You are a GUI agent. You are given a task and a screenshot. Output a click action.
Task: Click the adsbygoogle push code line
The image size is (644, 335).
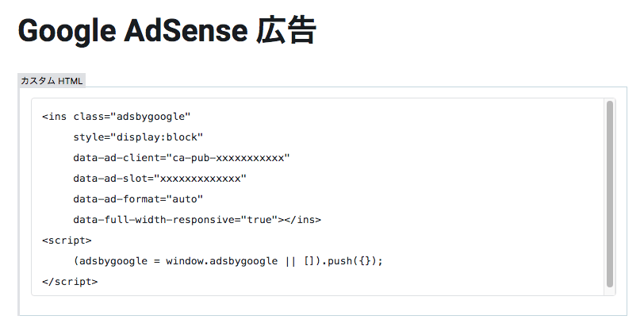pos(228,261)
